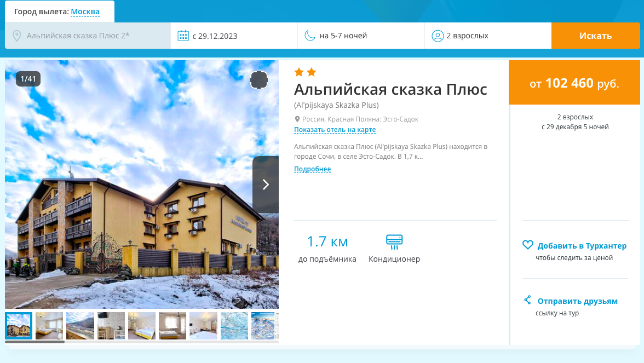Click the share icon beside Отправить друзьям

point(528,300)
